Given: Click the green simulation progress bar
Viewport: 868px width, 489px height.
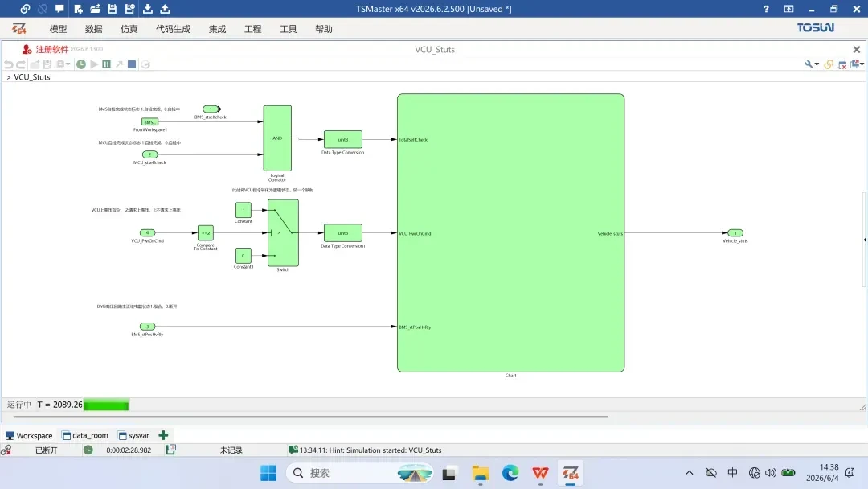Looking at the screenshot, I should pos(106,405).
